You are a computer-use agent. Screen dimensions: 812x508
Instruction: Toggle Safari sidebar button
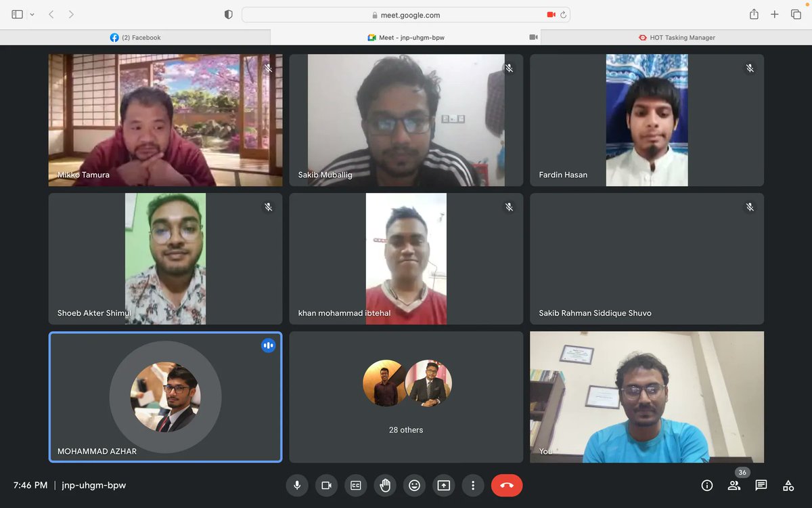(18, 14)
